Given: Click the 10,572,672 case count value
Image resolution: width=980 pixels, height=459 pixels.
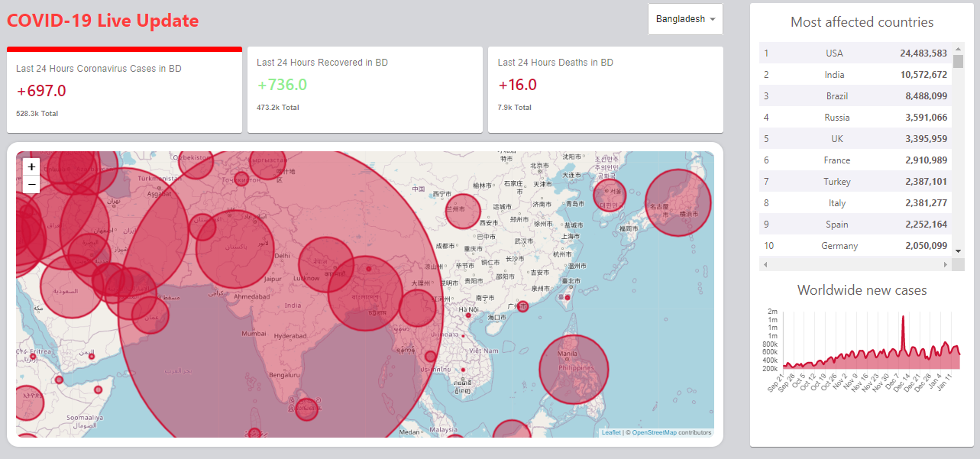Looking at the screenshot, I should [x=923, y=75].
